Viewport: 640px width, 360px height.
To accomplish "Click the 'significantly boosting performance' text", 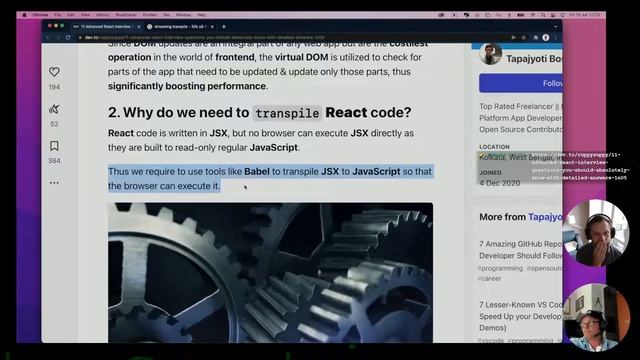I will pos(187,86).
